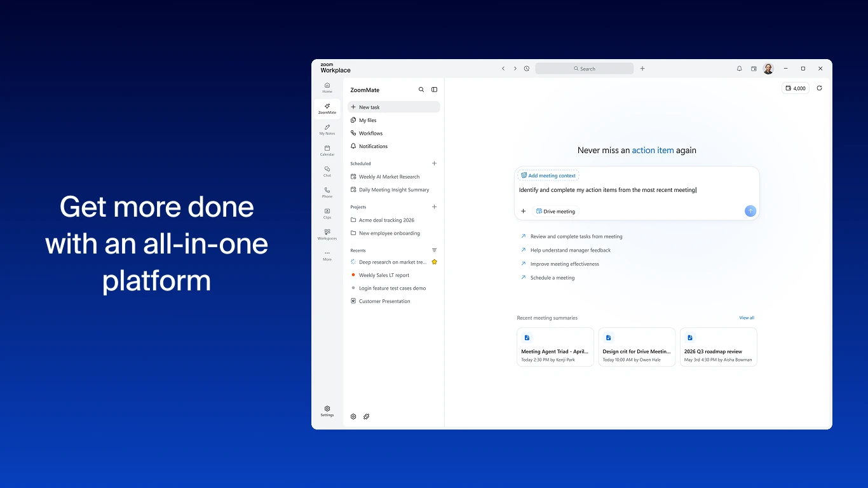Open the user profile avatar
868x488 pixels.
(768, 69)
